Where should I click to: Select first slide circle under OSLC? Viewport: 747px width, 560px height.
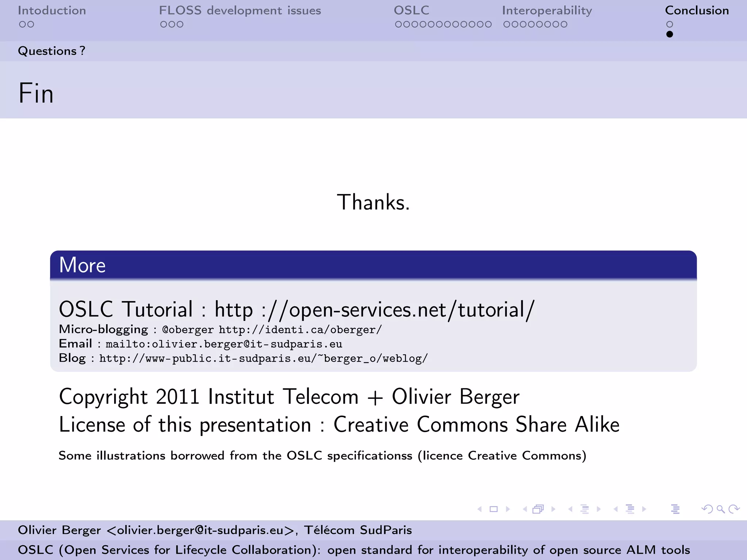coord(399,24)
